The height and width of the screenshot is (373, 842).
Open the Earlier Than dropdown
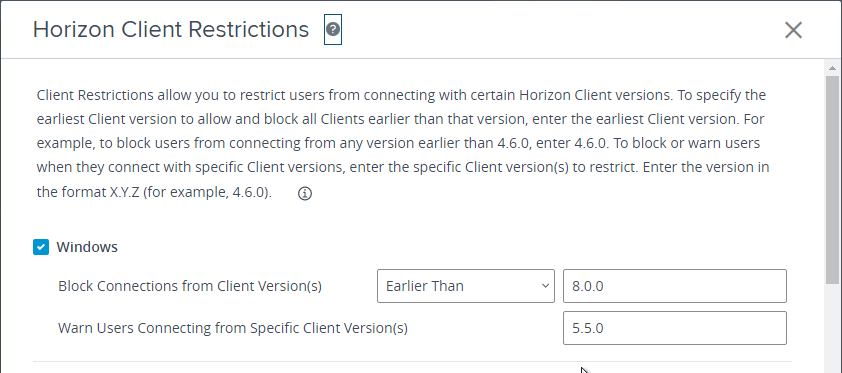(466, 286)
